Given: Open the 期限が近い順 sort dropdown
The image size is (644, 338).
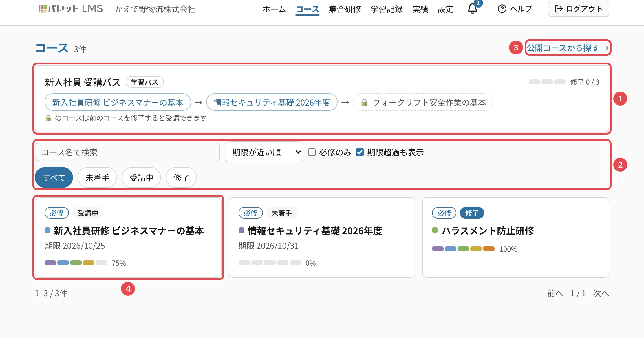Looking at the screenshot, I should (x=264, y=152).
